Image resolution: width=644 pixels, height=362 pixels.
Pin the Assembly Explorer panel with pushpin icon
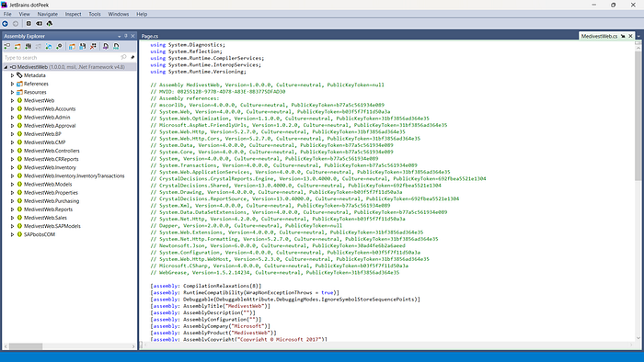click(x=126, y=36)
